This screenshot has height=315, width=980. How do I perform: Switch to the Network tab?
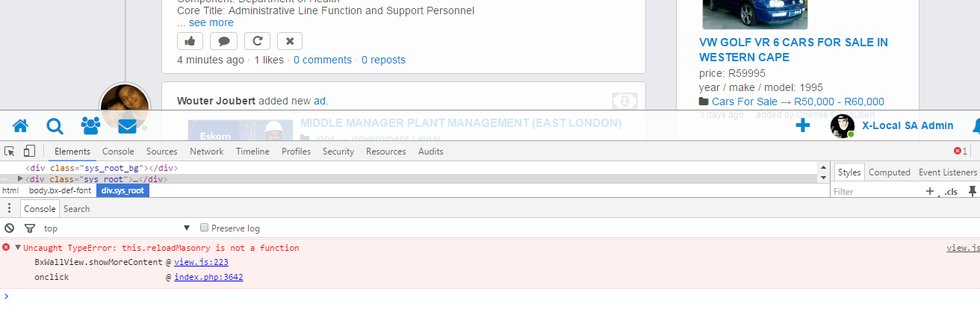click(x=206, y=152)
